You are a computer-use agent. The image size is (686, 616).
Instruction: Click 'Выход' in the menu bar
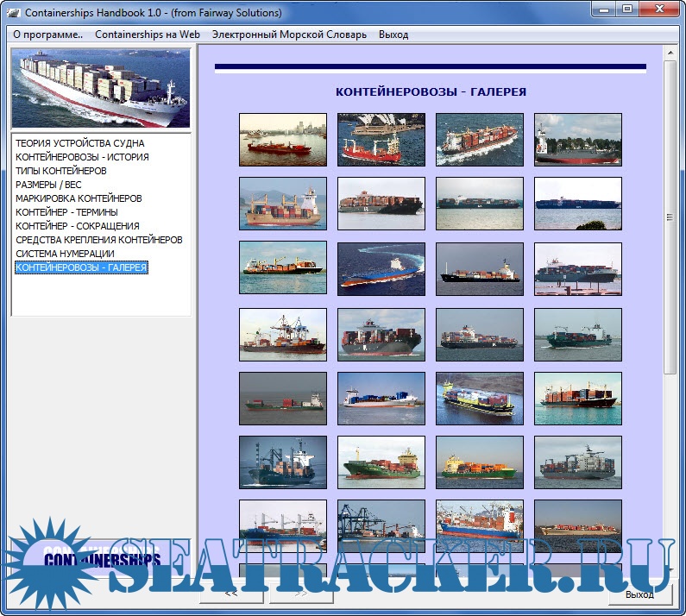click(x=393, y=35)
